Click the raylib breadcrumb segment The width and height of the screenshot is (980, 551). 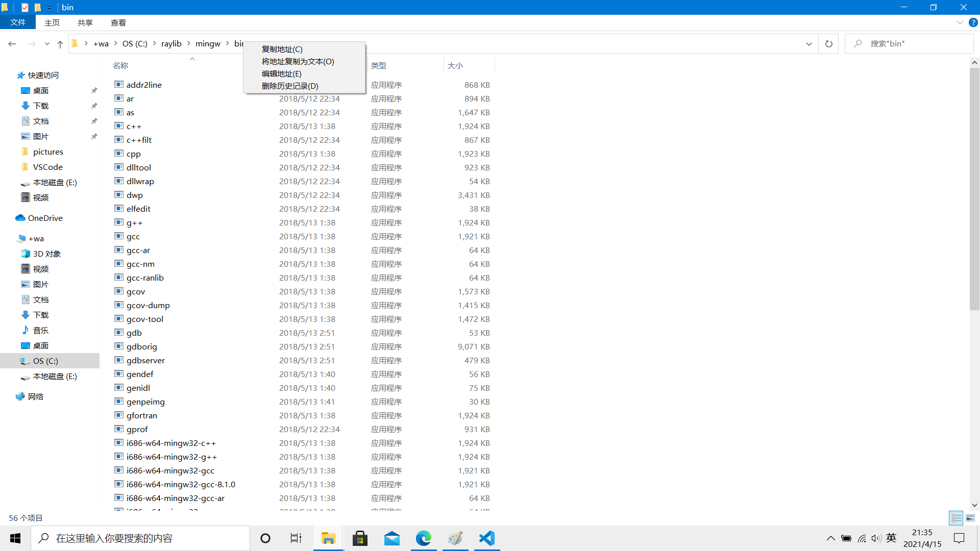pos(171,44)
